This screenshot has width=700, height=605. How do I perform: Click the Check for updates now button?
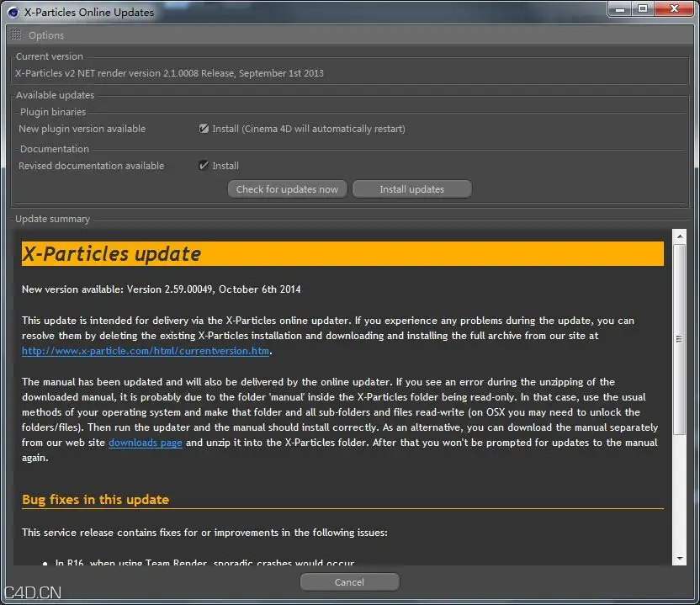[287, 189]
